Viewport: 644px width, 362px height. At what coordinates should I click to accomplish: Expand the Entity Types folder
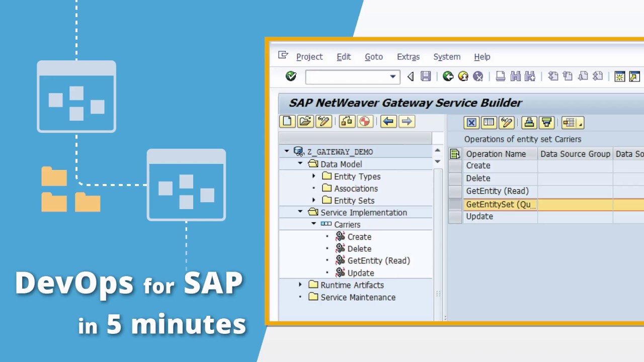coord(313,176)
